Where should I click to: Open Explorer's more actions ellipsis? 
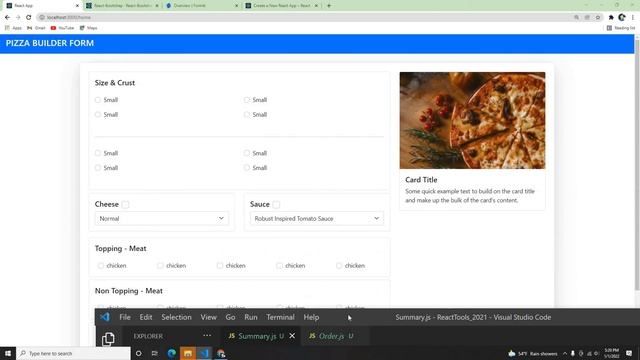(207, 336)
